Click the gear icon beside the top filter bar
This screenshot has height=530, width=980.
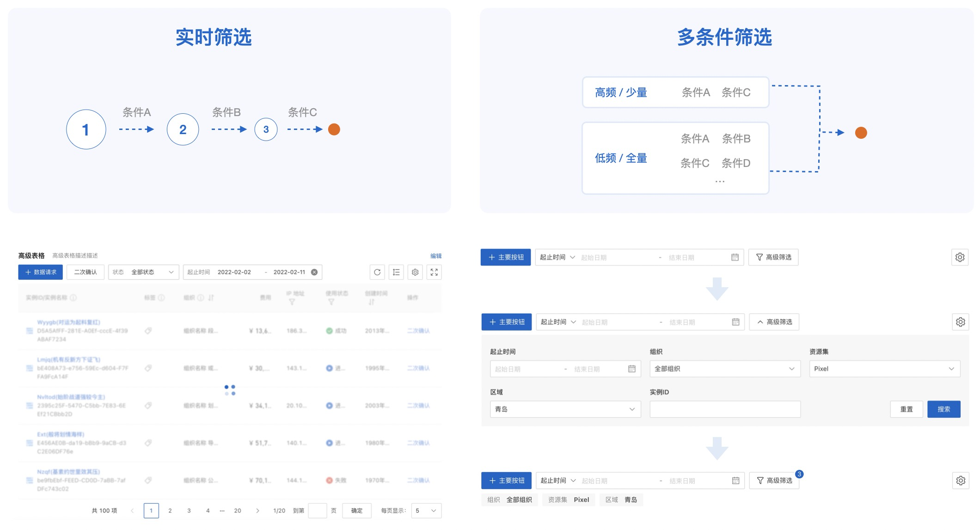click(x=960, y=257)
